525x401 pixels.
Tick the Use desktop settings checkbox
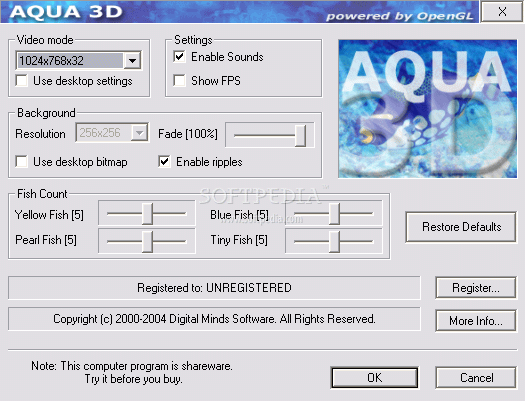[22, 81]
